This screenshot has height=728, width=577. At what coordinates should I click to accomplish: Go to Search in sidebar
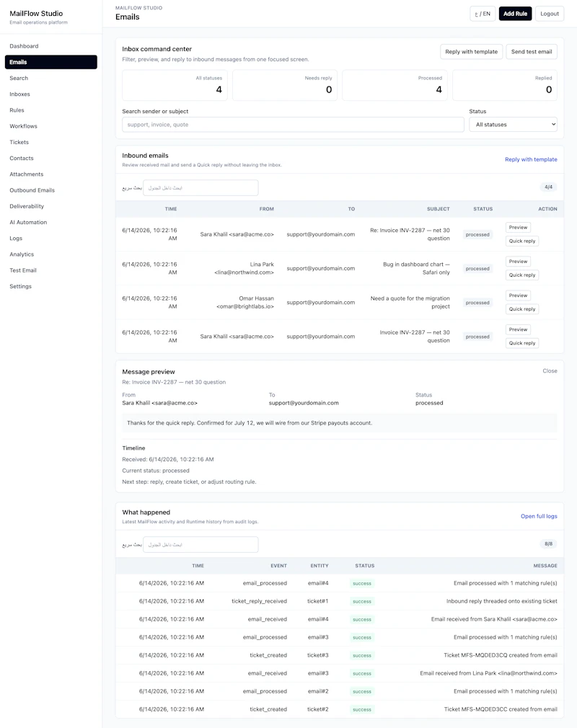[19, 78]
